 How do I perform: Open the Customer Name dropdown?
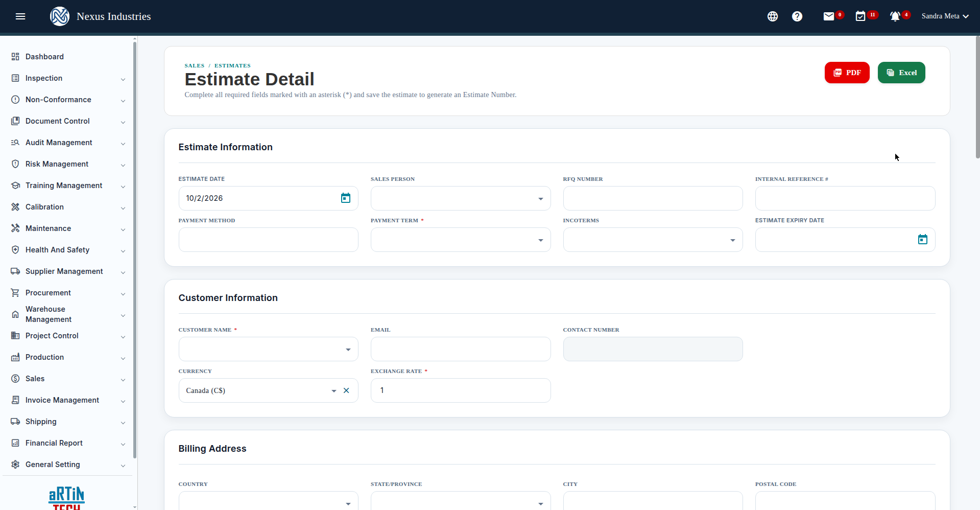(268, 349)
